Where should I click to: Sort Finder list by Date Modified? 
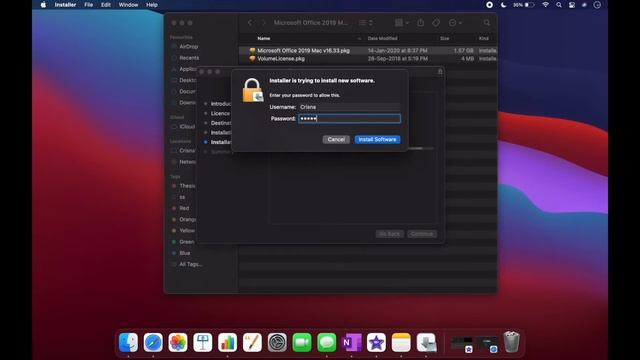click(x=382, y=38)
